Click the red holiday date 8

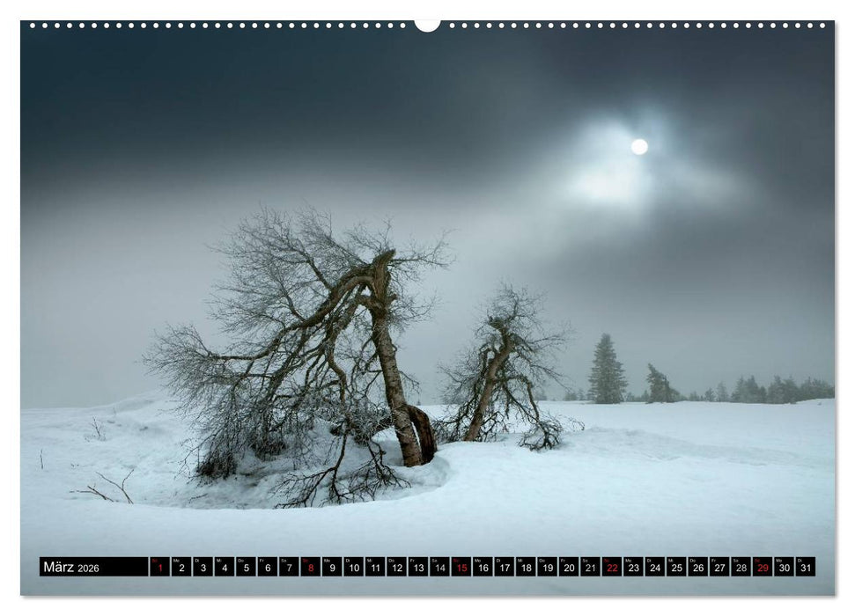click(x=311, y=568)
